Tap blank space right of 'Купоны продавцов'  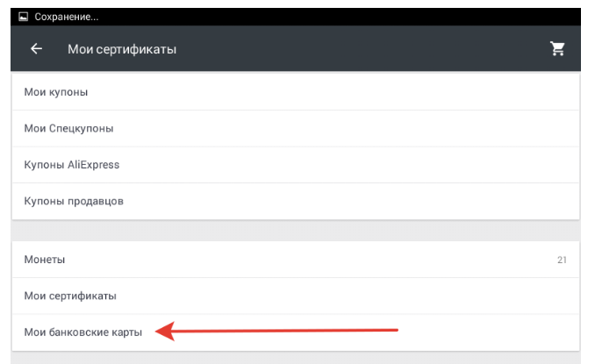pyautogui.click(x=351, y=201)
